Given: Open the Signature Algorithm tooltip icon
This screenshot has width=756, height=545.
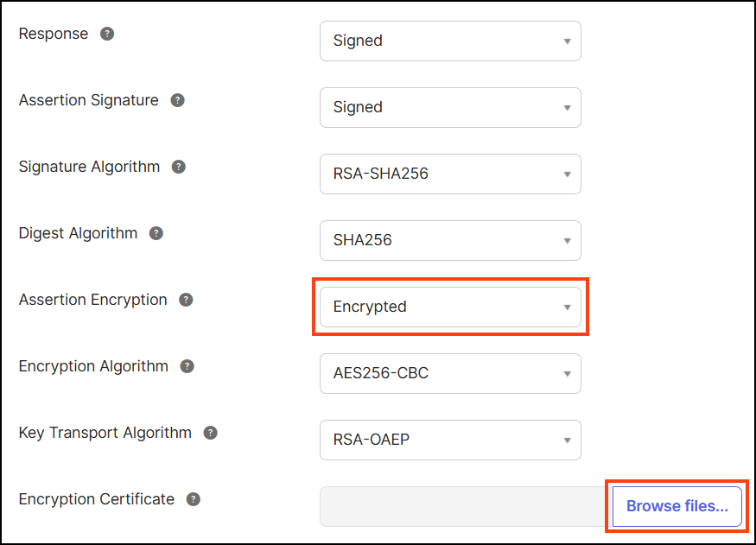Looking at the screenshot, I should click(x=178, y=167).
